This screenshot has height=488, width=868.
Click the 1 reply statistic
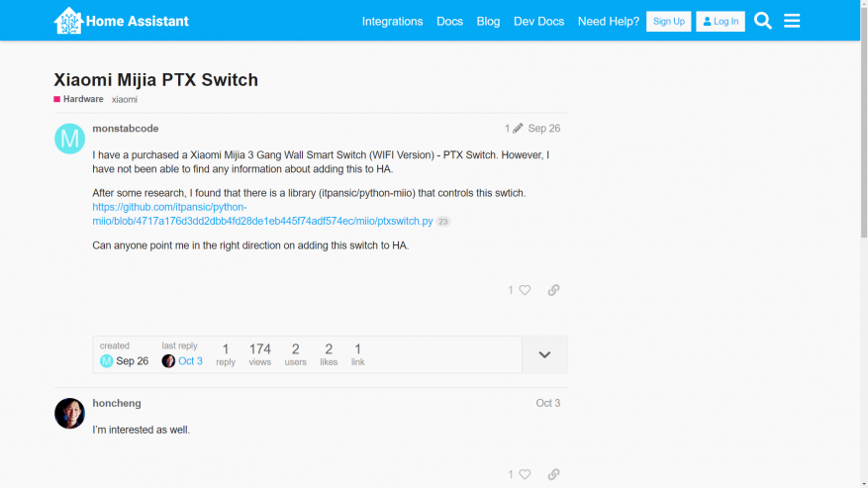226,354
